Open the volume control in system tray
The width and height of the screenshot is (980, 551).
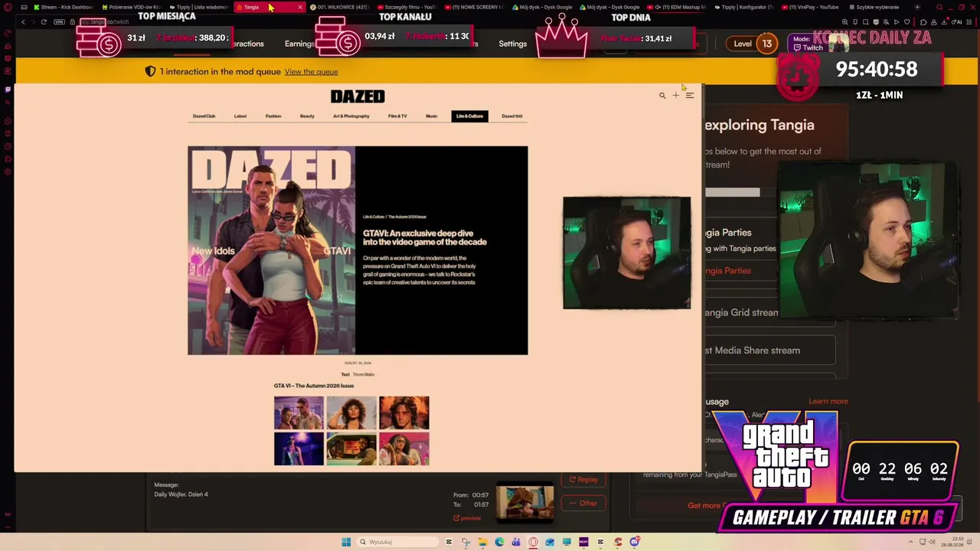click(932, 542)
